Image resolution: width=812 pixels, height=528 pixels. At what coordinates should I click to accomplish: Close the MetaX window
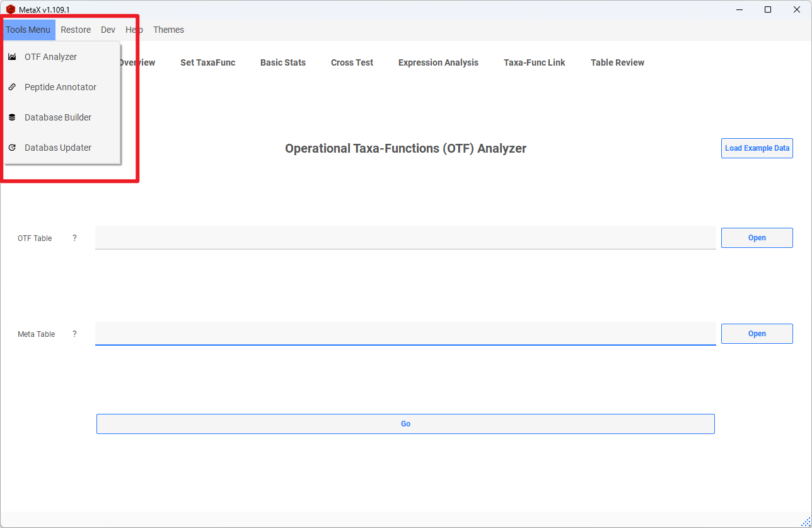pos(797,9)
